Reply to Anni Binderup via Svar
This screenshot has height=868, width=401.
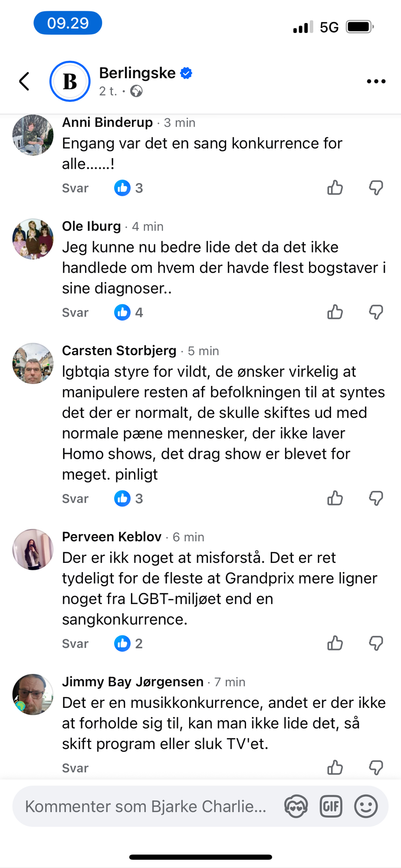pyautogui.click(x=75, y=188)
